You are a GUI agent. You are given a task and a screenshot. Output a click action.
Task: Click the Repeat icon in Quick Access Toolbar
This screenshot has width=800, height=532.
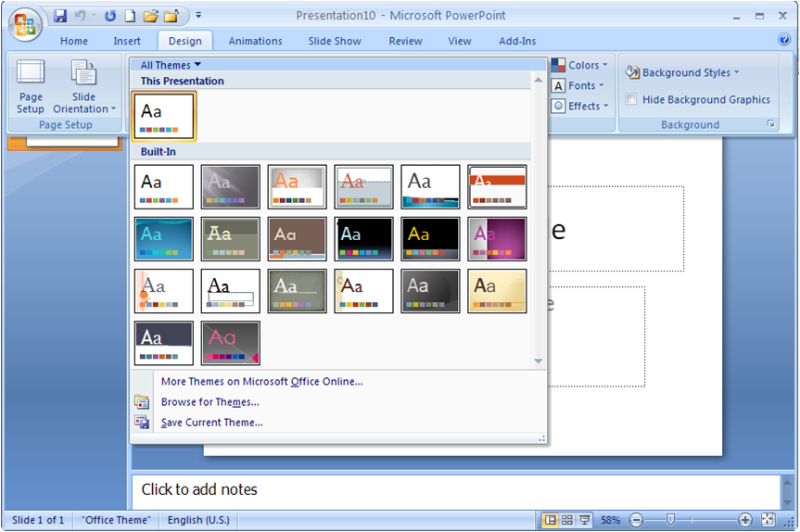click(x=109, y=16)
